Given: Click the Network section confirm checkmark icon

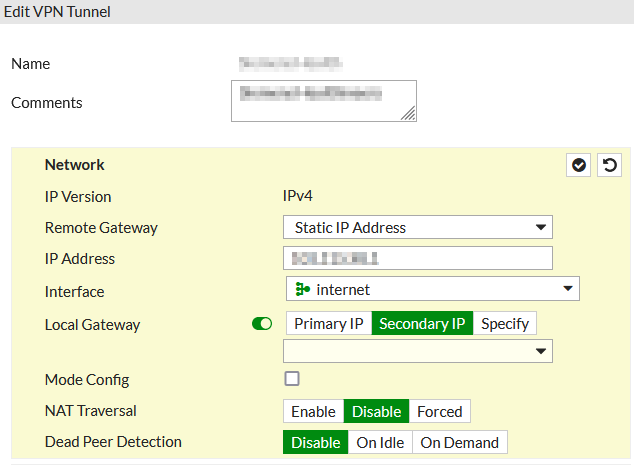Looking at the screenshot, I should [x=579, y=165].
